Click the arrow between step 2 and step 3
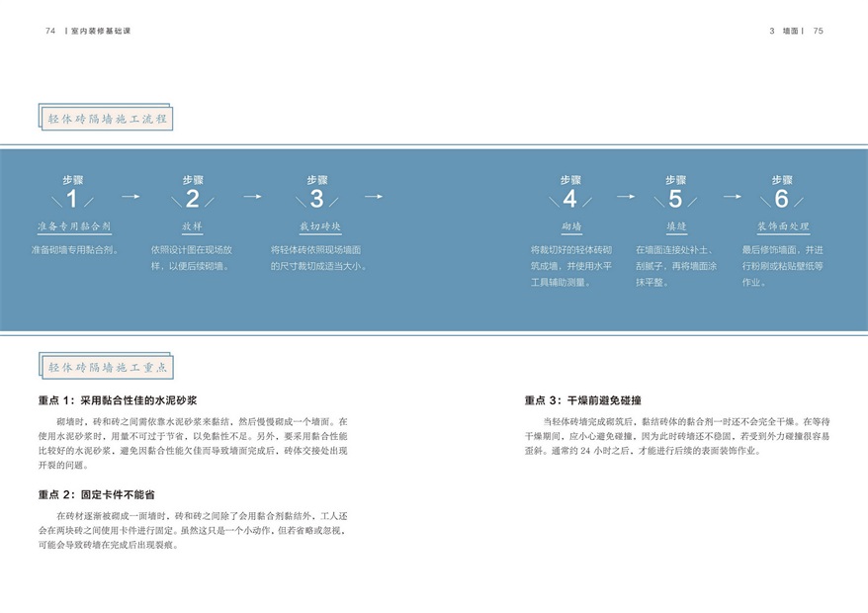868x613 pixels. tap(252, 197)
